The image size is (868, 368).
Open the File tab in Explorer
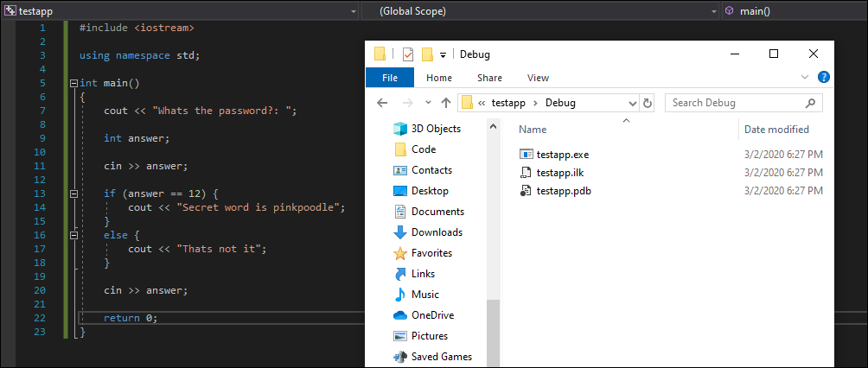point(390,78)
